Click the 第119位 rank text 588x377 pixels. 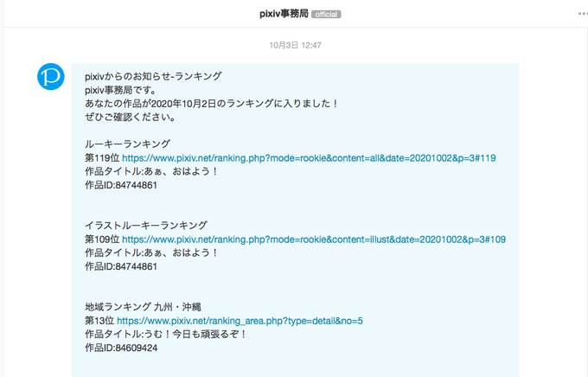click(102, 158)
